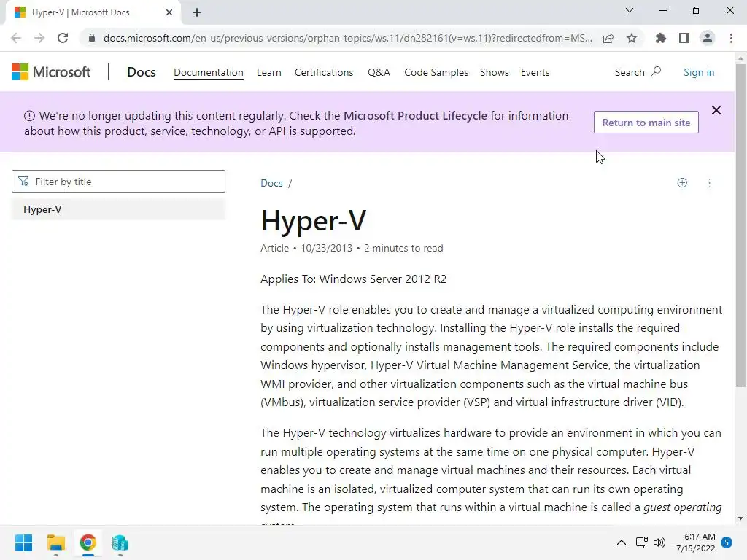The width and height of the screenshot is (747, 560).
Task: Select the Documentation menu item
Action: point(208,72)
